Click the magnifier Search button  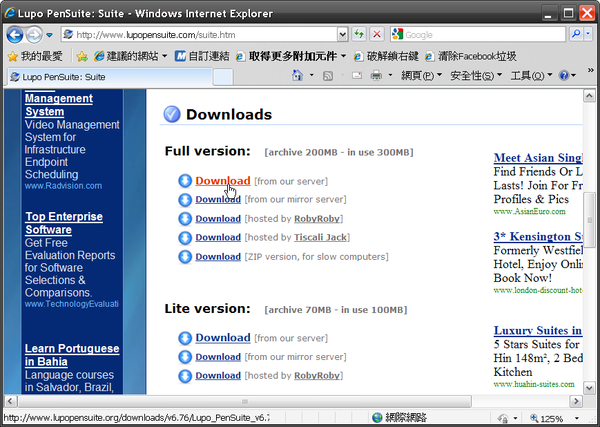point(576,34)
